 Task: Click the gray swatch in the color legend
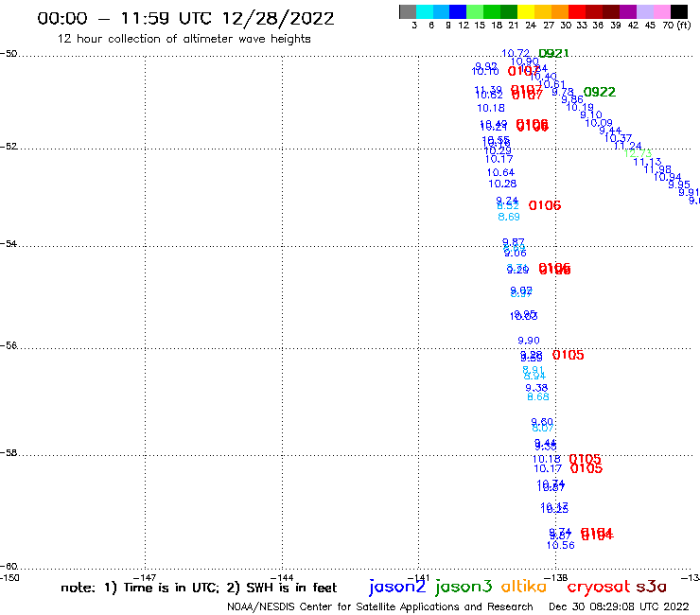408,11
